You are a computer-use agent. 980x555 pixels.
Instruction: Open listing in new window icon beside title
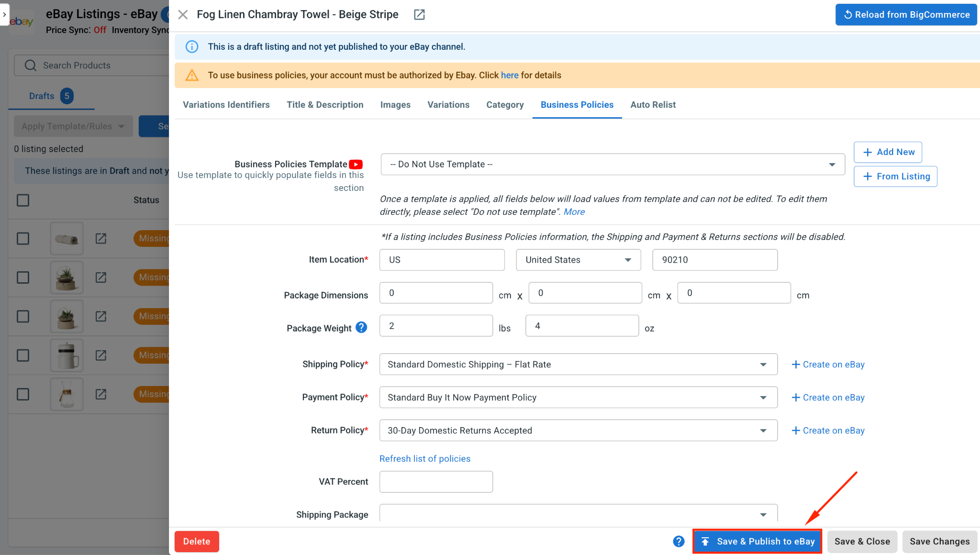pyautogui.click(x=419, y=14)
